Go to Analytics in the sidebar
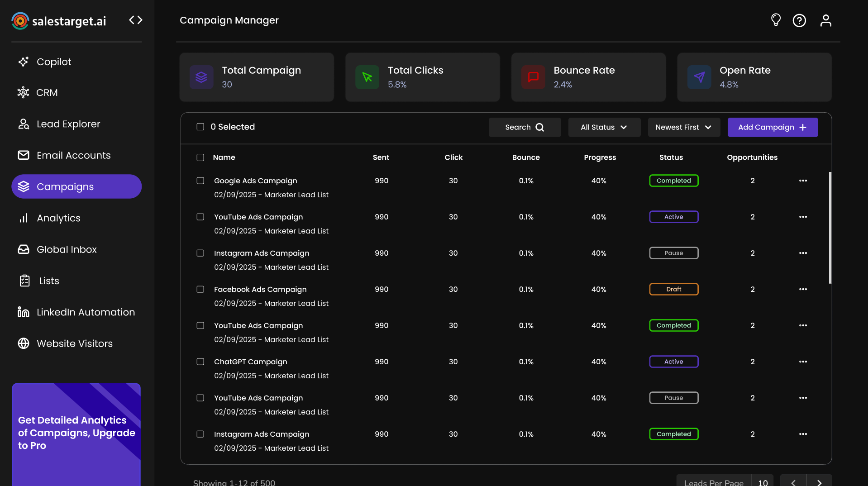Screen dimensions: 868x486 [58, 218]
